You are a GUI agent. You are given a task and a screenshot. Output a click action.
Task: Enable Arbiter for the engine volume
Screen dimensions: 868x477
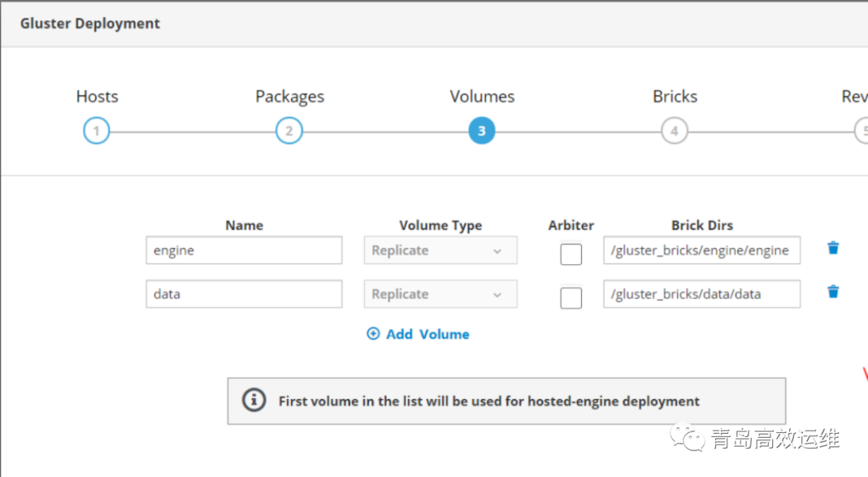[571, 255]
